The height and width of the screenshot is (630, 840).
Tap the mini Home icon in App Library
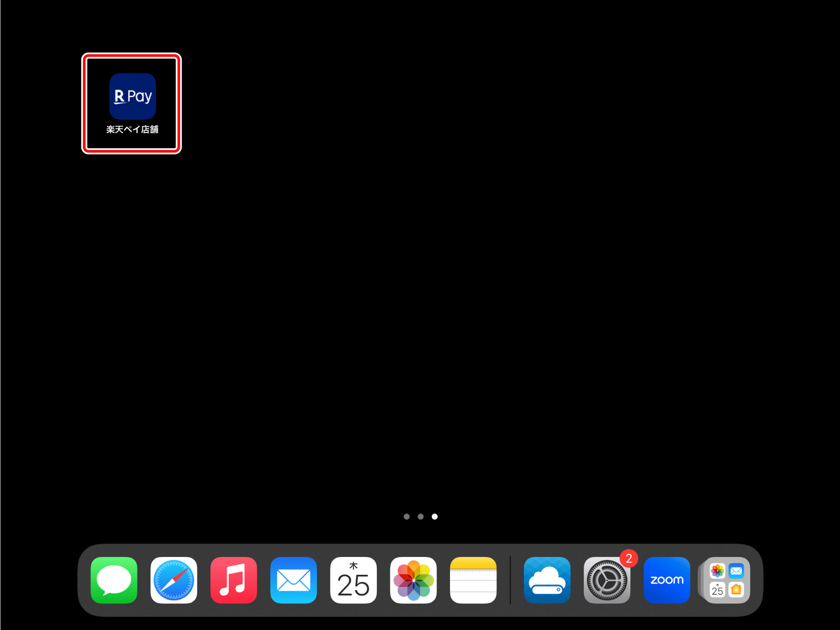[x=736, y=590]
